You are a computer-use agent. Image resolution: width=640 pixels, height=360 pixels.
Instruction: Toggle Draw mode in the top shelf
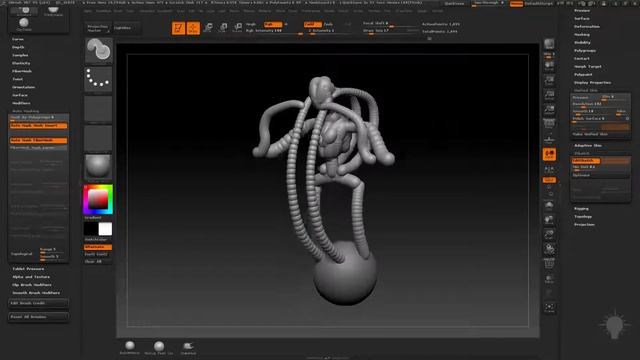click(x=193, y=28)
